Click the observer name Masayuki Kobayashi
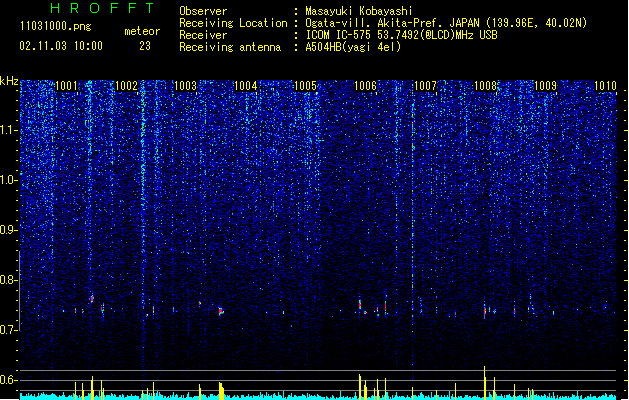This screenshot has width=629, height=400. point(359,11)
